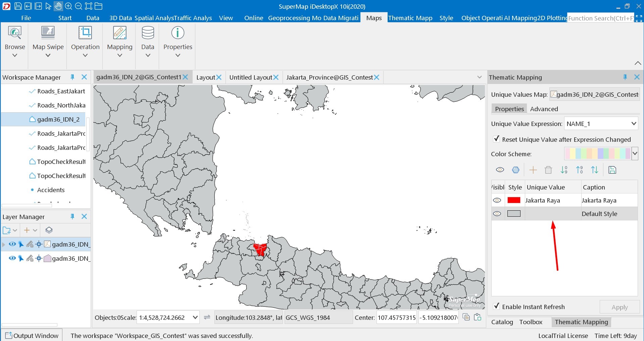The height and width of the screenshot is (341, 644).
Task: Close the Layer Manager panel
Action: coord(84,216)
